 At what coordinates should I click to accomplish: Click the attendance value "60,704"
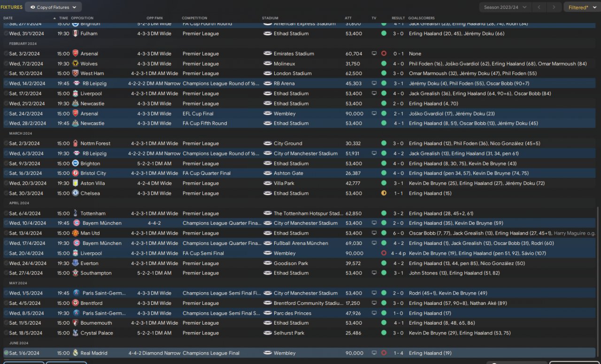point(354,53)
